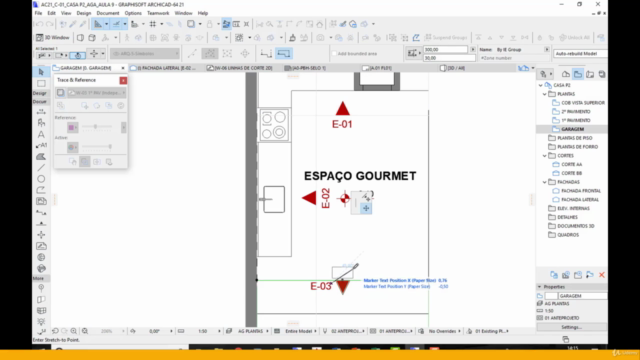
Task: Open the 3D Window button
Action: click(x=53, y=38)
